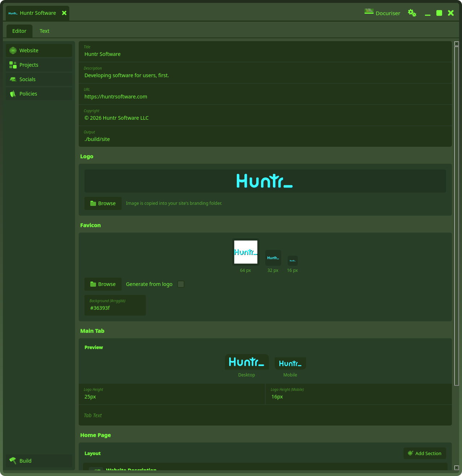
Task: Click the Home Page section heading
Action: (96, 435)
